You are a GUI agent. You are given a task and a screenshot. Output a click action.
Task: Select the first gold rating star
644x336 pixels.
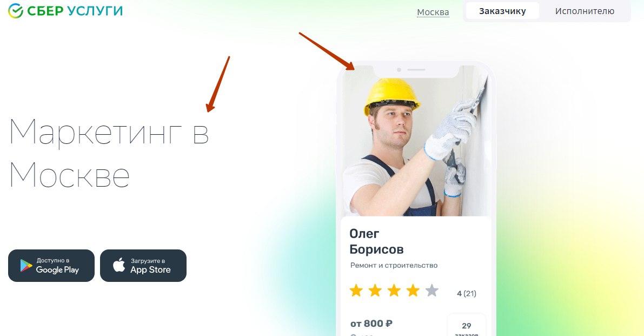pyautogui.click(x=356, y=291)
